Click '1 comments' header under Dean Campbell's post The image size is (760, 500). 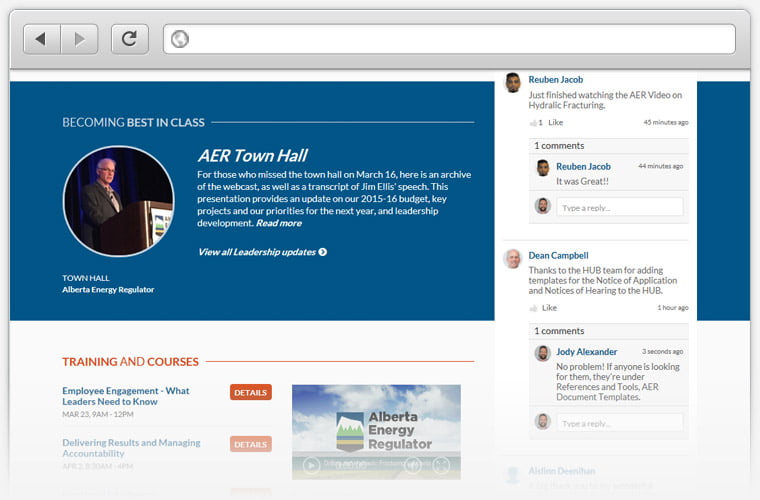559,331
